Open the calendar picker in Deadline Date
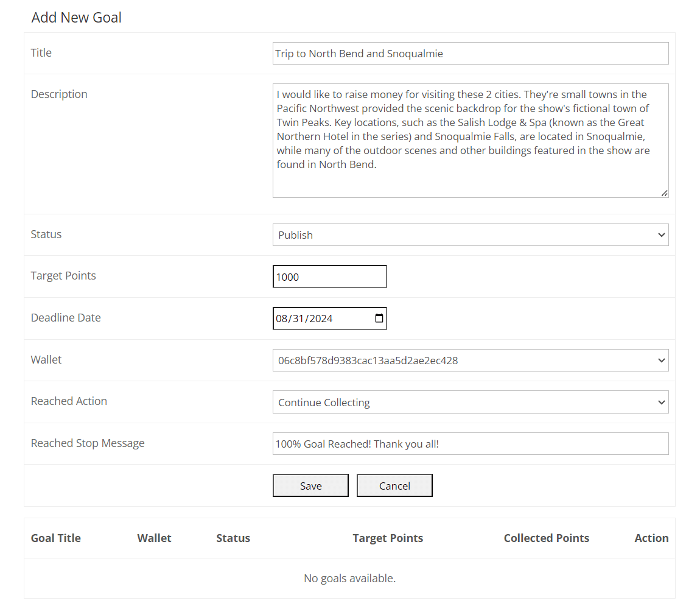The width and height of the screenshot is (700, 609). click(x=379, y=319)
